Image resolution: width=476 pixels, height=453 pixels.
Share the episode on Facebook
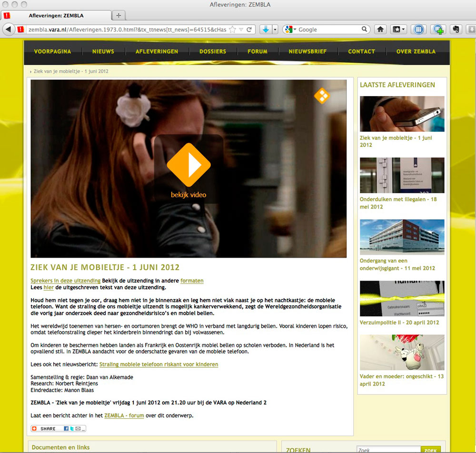66,429
